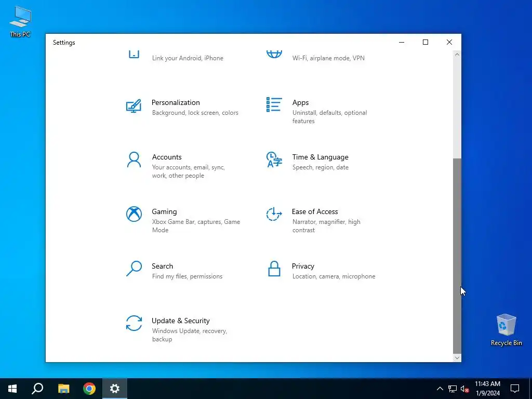Click the muted speaker tray icon
Viewport: 532px width, 399px height.
pyautogui.click(x=465, y=389)
